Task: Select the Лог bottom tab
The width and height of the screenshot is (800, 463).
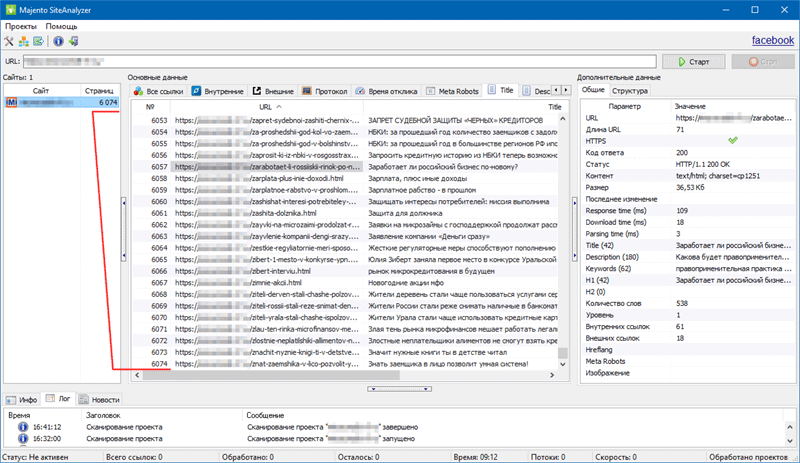Action: click(x=58, y=399)
